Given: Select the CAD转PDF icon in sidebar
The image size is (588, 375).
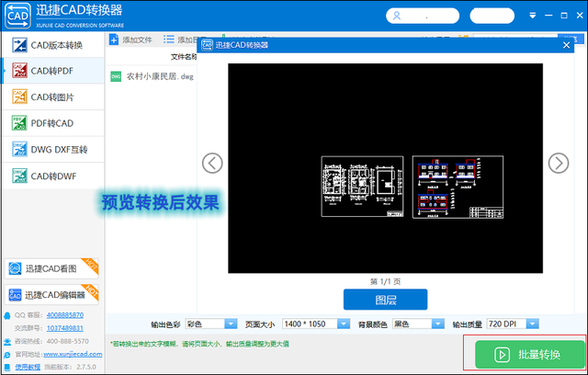Looking at the screenshot, I should (19, 71).
